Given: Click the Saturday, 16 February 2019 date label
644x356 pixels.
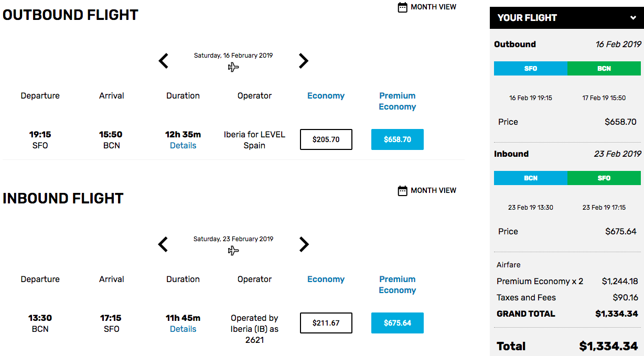Looking at the screenshot, I should pos(233,56).
